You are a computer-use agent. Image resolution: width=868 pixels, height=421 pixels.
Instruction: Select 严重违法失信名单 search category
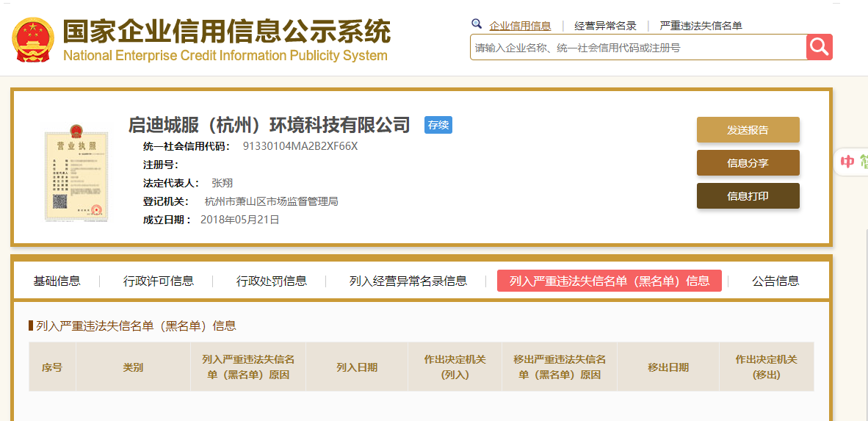[701, 26]
